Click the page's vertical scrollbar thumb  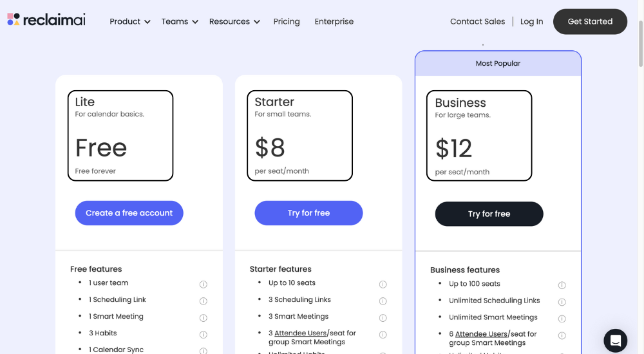click(640, 43)
